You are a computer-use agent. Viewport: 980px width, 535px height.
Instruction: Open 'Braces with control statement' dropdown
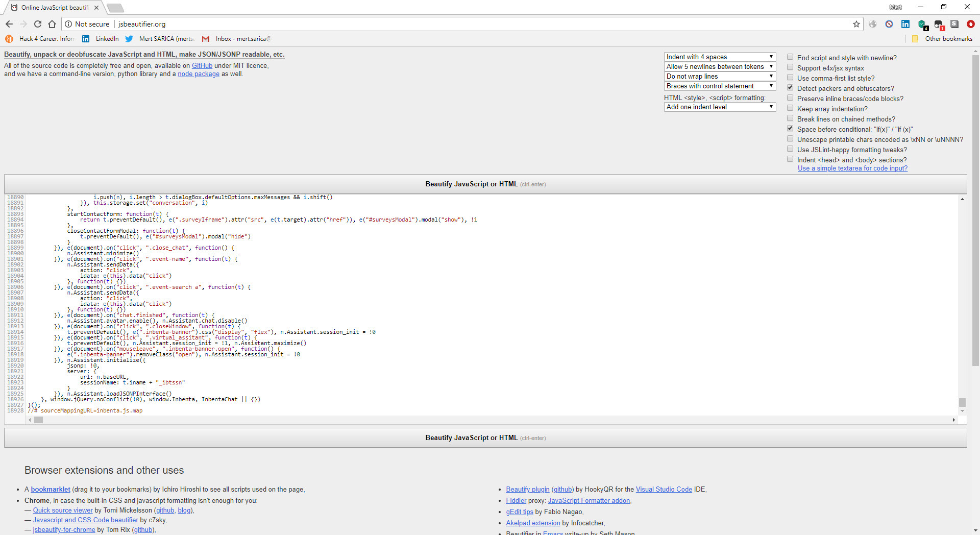coord(720,86)
